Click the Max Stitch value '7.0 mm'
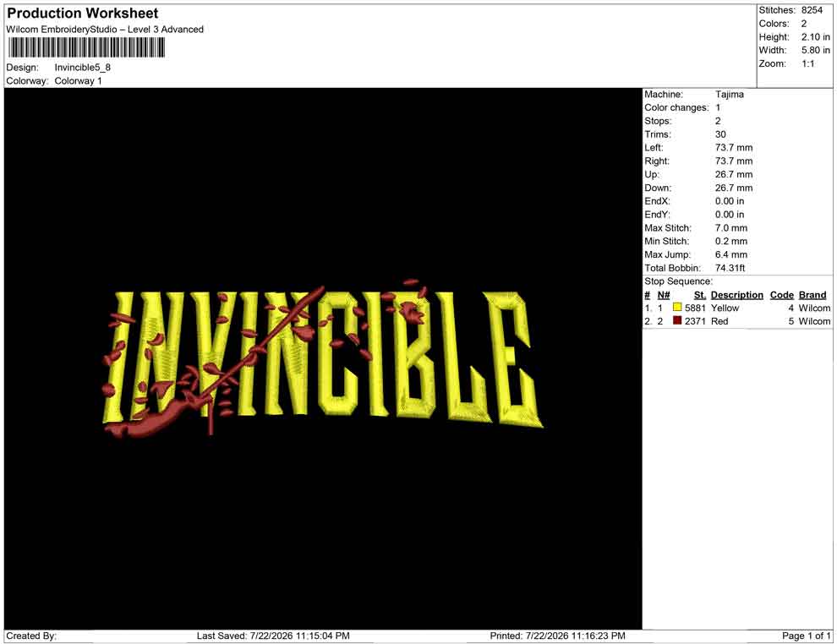 [x=731, y=227]
